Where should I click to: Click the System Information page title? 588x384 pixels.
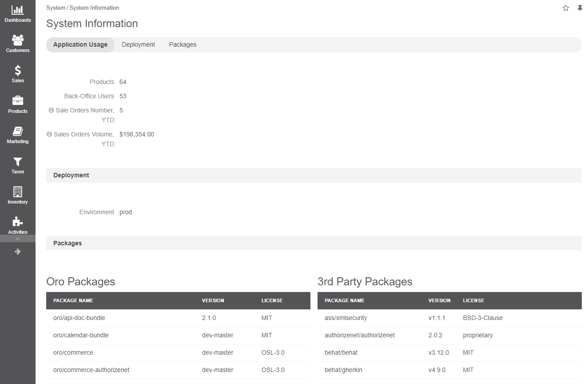tap(92, 24)
